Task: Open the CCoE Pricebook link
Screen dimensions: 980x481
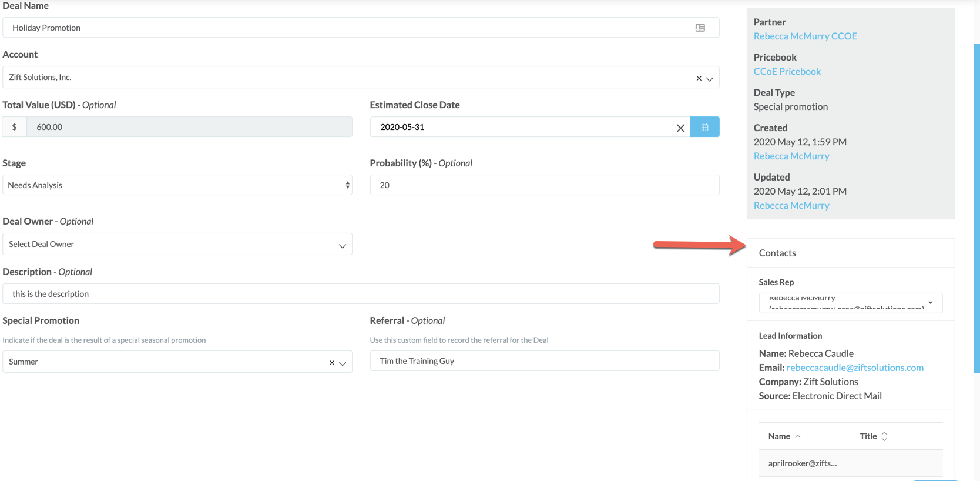Action: point(787,71)
